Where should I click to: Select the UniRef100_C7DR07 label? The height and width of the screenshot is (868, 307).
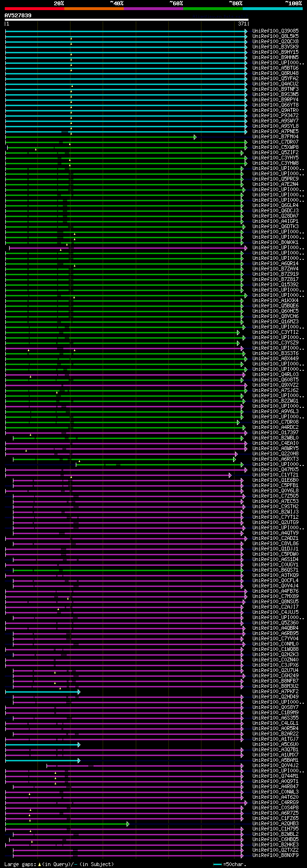(275, 142)
